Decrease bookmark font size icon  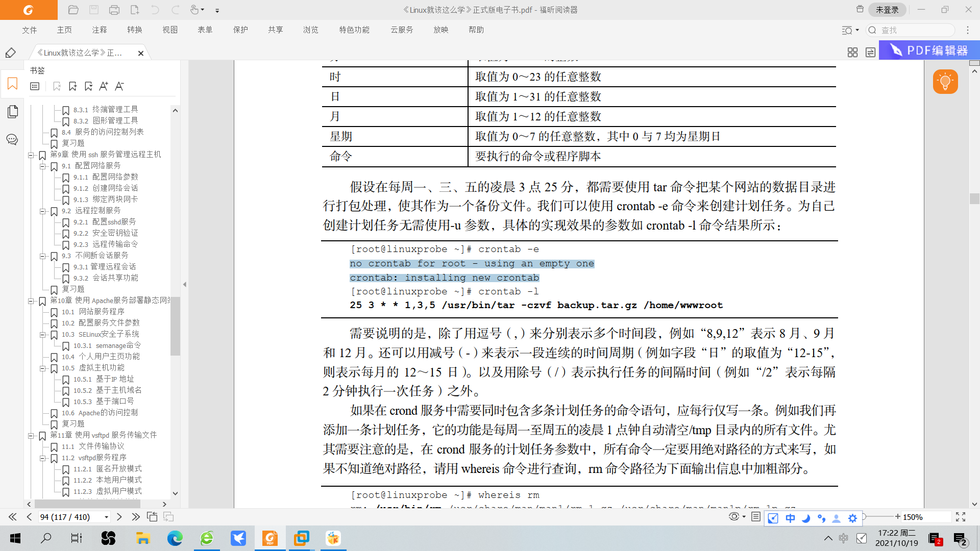click(x=119, y=86)
